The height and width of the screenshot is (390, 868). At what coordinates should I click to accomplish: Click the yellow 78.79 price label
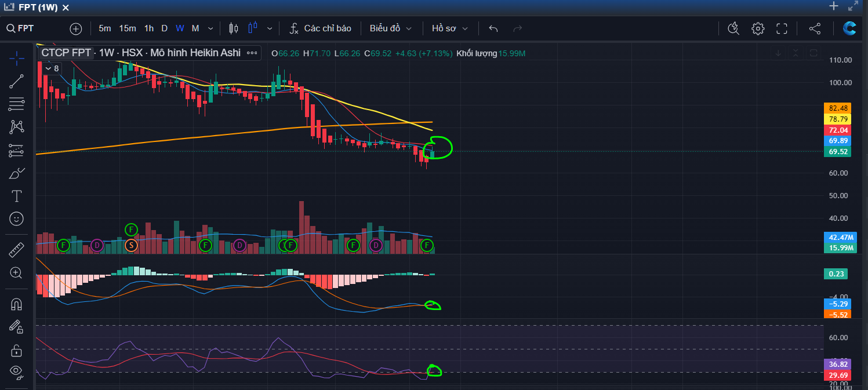coord(838,119)
